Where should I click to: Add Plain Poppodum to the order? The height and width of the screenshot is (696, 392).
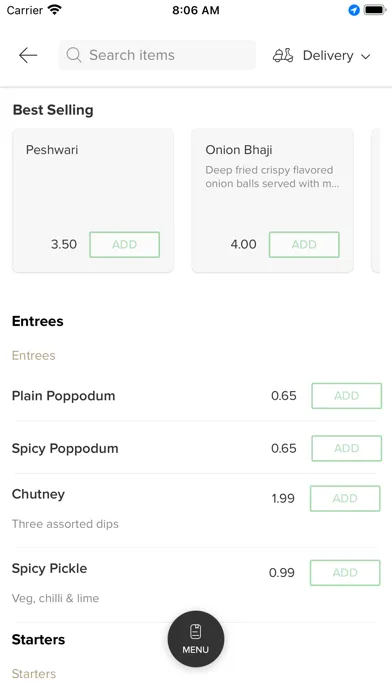tap(347, 396)
